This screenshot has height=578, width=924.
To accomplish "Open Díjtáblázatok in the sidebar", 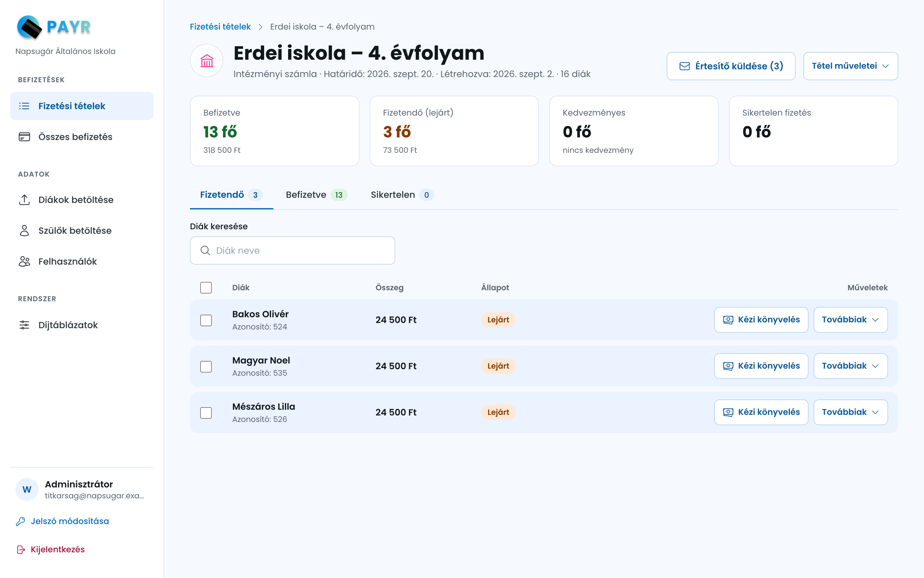I will coord(82,325).
